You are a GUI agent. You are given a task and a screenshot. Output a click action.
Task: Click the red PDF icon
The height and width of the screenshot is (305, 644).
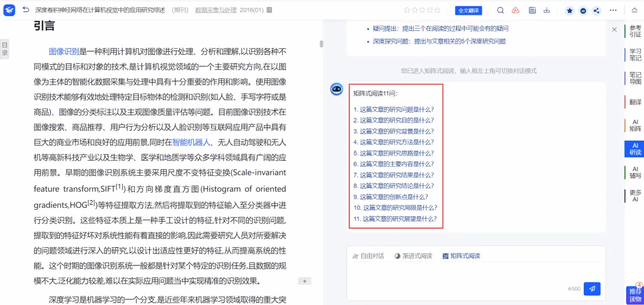point(516,10)
